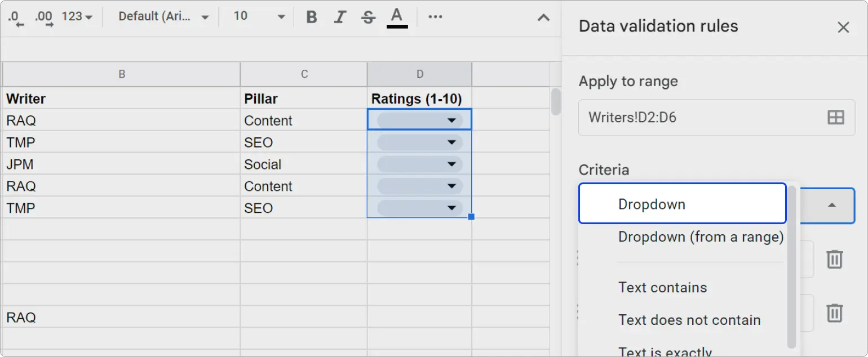This screenshot has height=357, width=868.
Task: Toggle bold formatting
Action: [311, 17]
